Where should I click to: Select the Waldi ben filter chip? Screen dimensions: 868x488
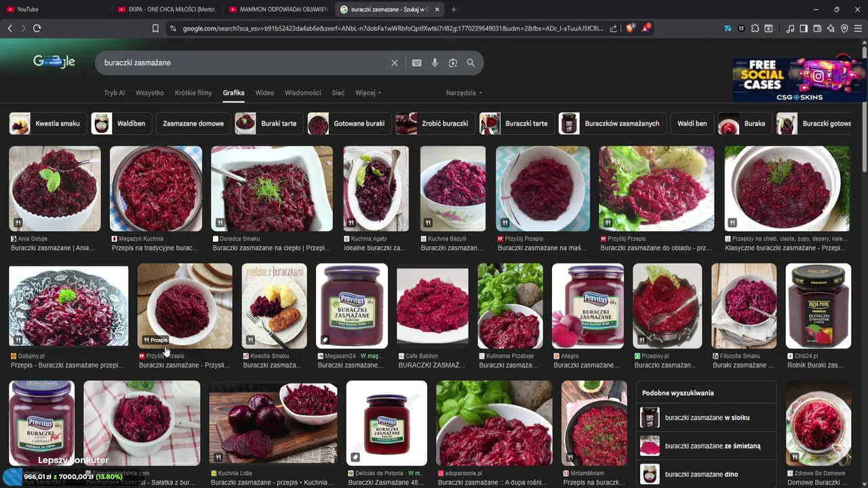click(x=692, y=123)
